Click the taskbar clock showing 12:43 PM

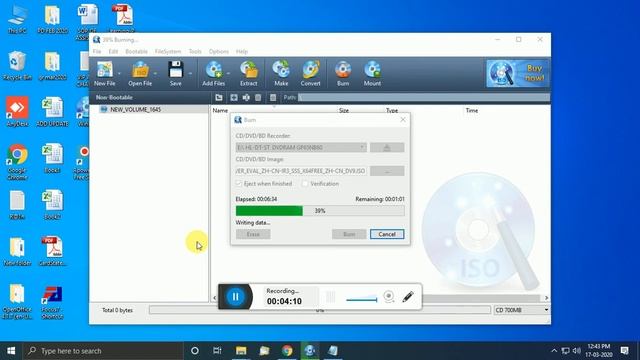(599, 351)
